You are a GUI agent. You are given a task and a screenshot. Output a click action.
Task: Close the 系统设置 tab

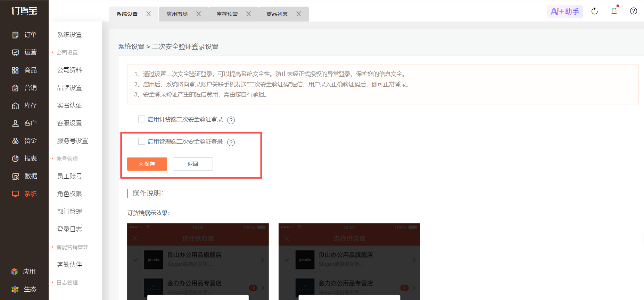tap(149, 14)
